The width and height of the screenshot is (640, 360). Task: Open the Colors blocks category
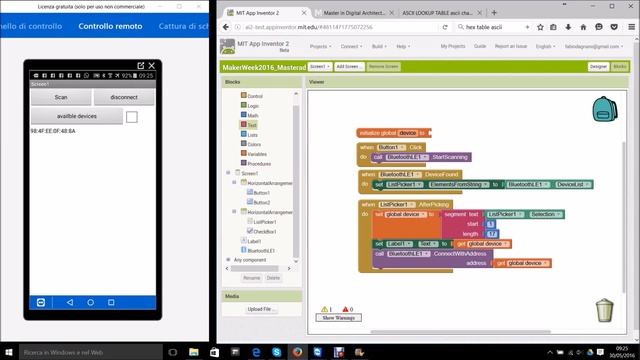coord(251,144)
